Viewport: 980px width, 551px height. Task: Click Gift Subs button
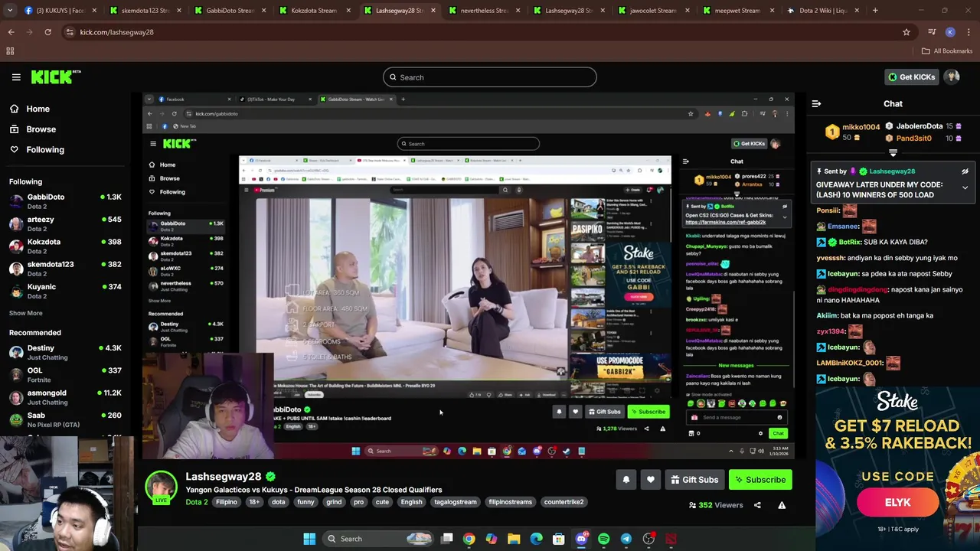coord(694,480)
